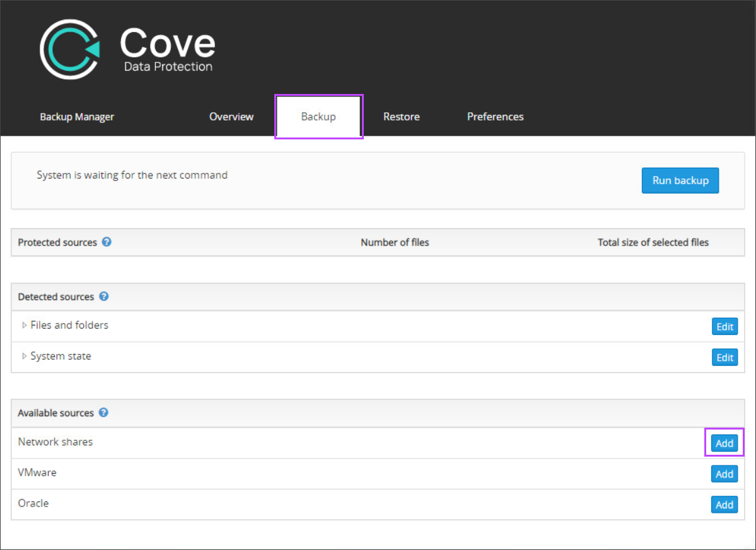
Task: Select the Backup tab
Action: (318, 117)
